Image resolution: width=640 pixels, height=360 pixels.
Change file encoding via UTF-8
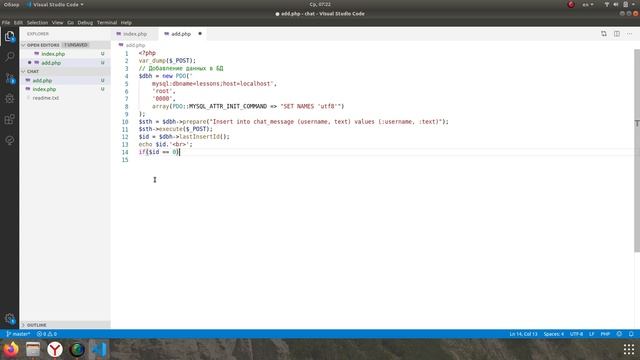(576, 334)
